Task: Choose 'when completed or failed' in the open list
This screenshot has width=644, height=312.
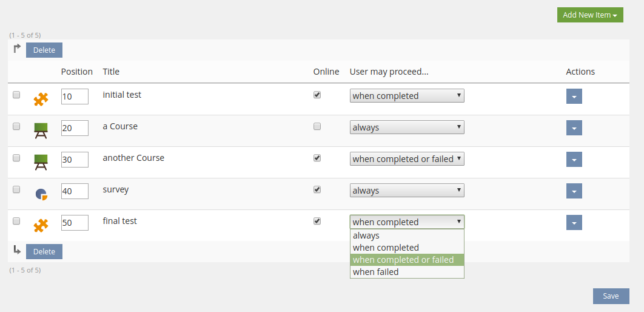Action: coord(407,260)
